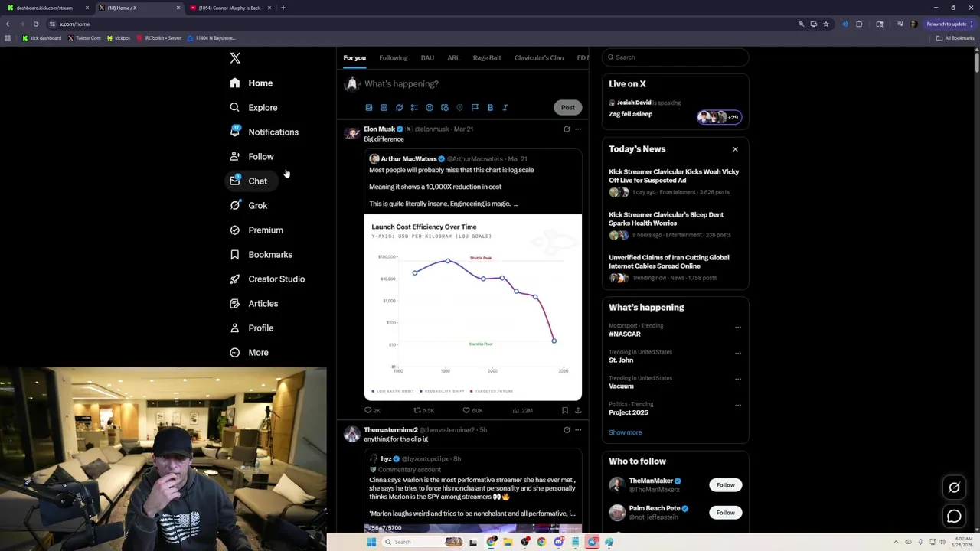Screen dimensions: 980x551
Task: Ask Grok about Elon Musk's post
Action: pos(567,129)
